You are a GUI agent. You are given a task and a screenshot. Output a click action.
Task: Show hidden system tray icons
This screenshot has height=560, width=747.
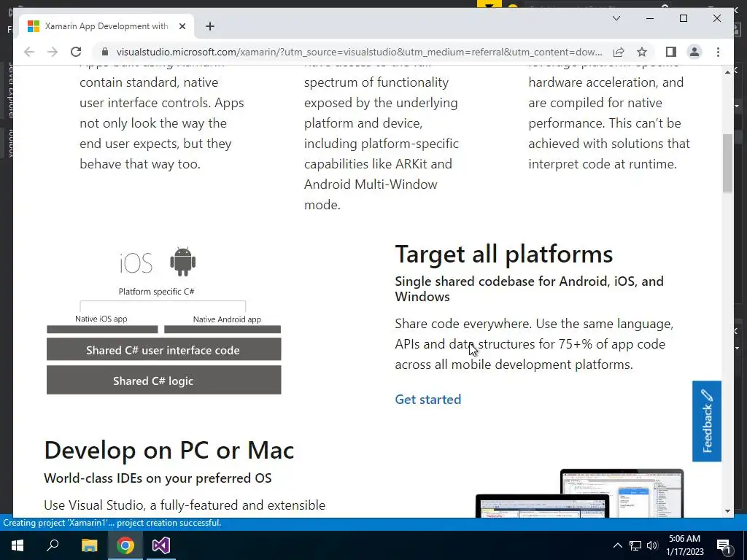tap(617, 545)
